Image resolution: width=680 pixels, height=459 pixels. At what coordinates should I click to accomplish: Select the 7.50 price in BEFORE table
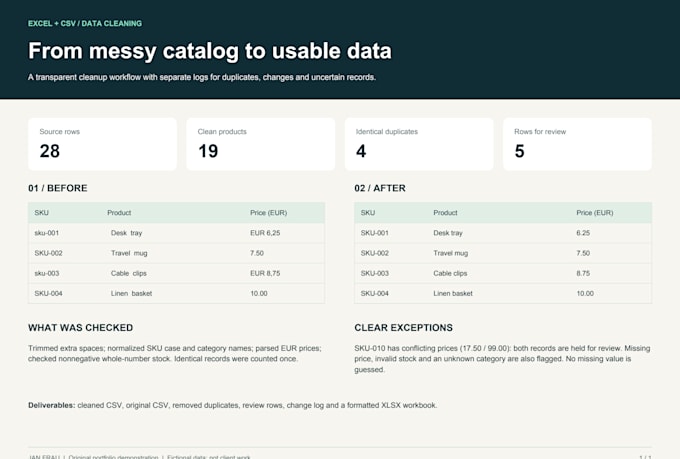pyautogui.click(x=257, y=253)
